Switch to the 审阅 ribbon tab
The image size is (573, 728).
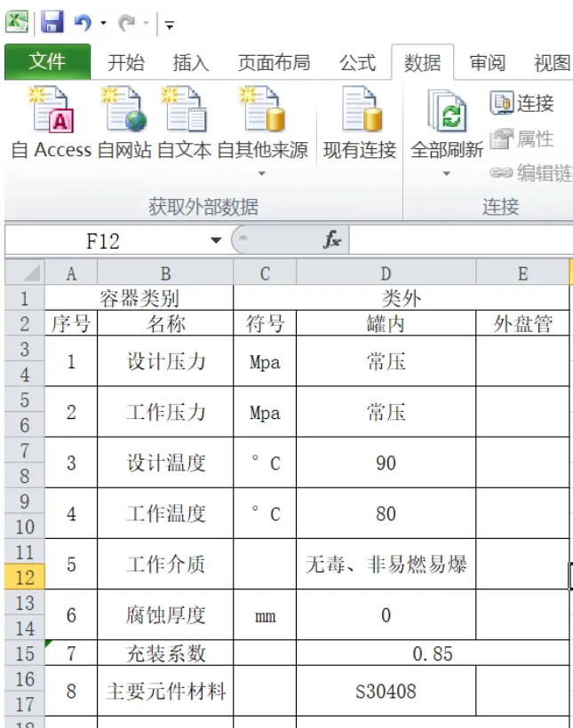487,63
